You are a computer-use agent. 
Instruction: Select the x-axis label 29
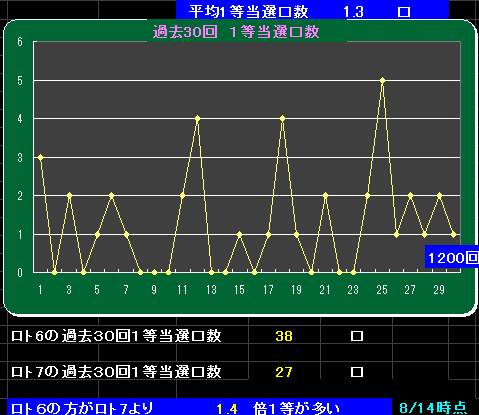coord(439,290)
